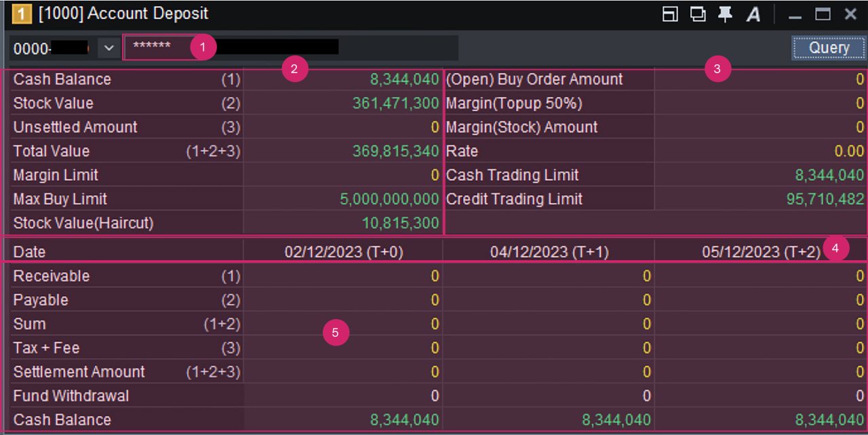Open font settings with the A icon

753,15
